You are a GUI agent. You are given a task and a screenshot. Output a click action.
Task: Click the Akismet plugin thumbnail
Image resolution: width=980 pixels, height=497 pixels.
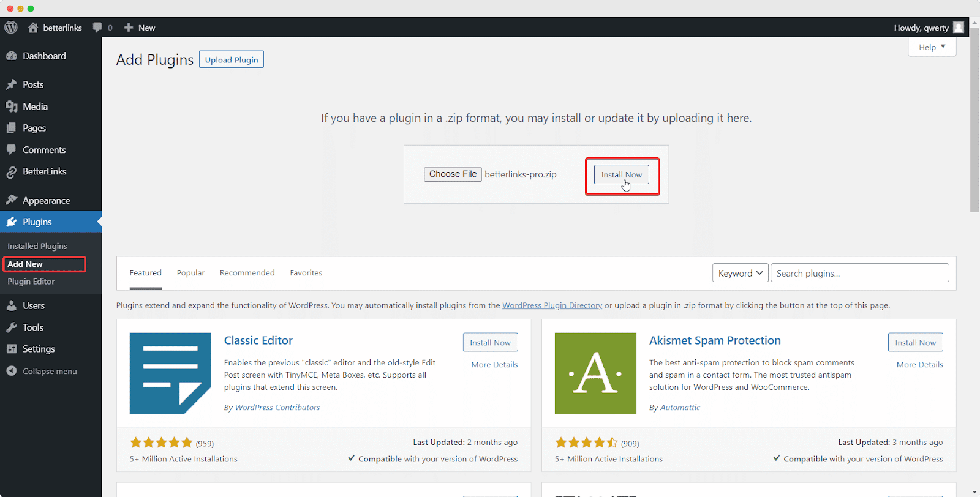pos(595,373)
